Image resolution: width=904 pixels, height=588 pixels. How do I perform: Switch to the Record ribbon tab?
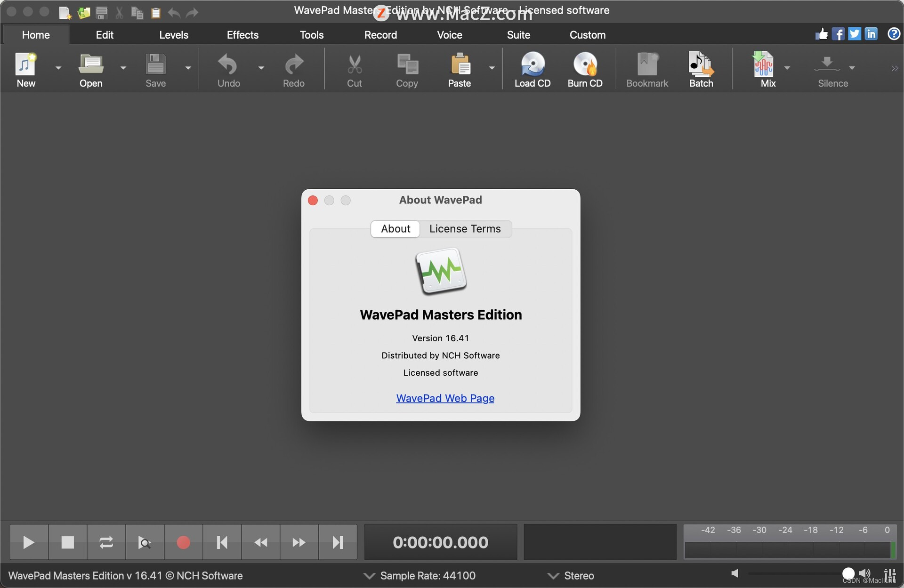click(x=380, y=35)
